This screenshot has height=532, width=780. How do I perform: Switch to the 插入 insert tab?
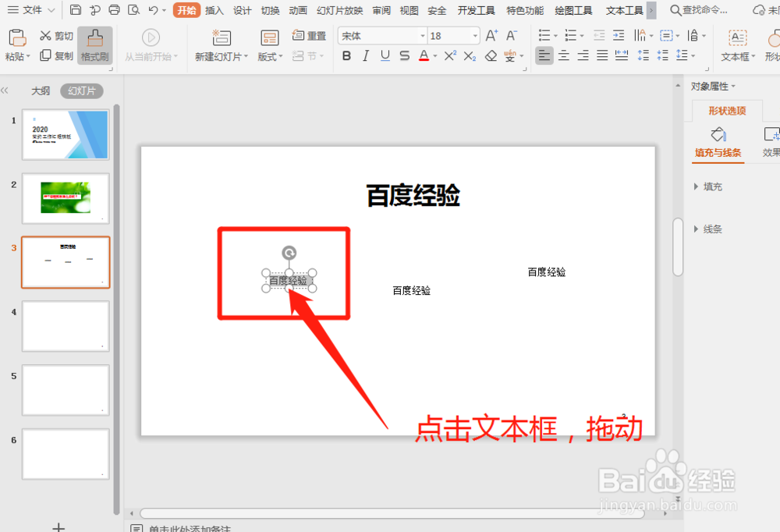click(214, 10)
